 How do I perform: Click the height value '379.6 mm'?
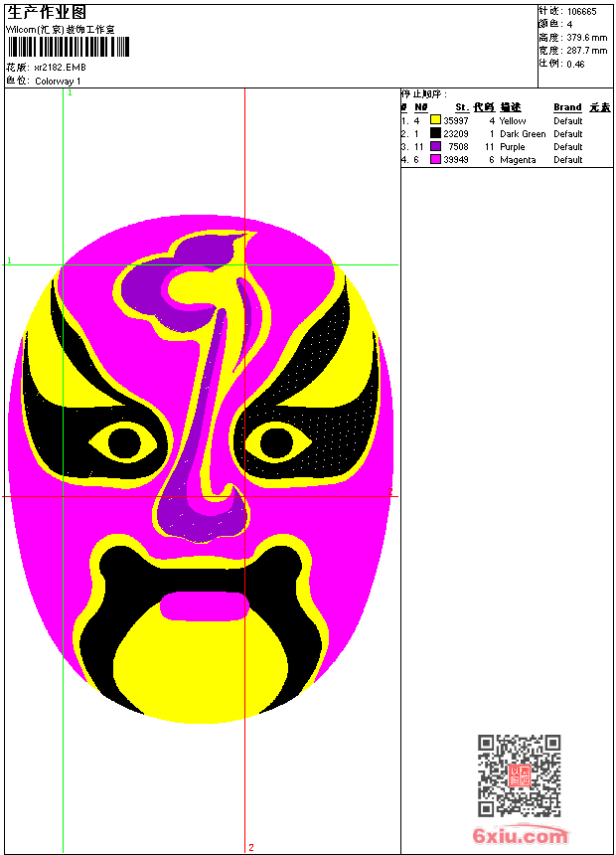[586, 38]
